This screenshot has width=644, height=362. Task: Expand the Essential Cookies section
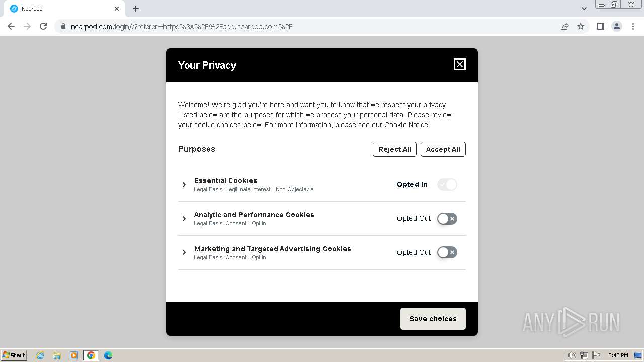(x=184, y=185)
